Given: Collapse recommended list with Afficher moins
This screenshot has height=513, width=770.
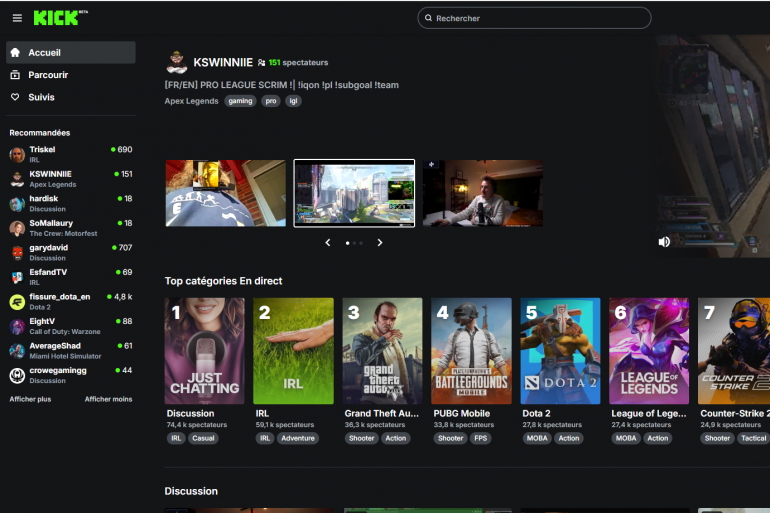Looking at the screenshot, I should (108, 399).
